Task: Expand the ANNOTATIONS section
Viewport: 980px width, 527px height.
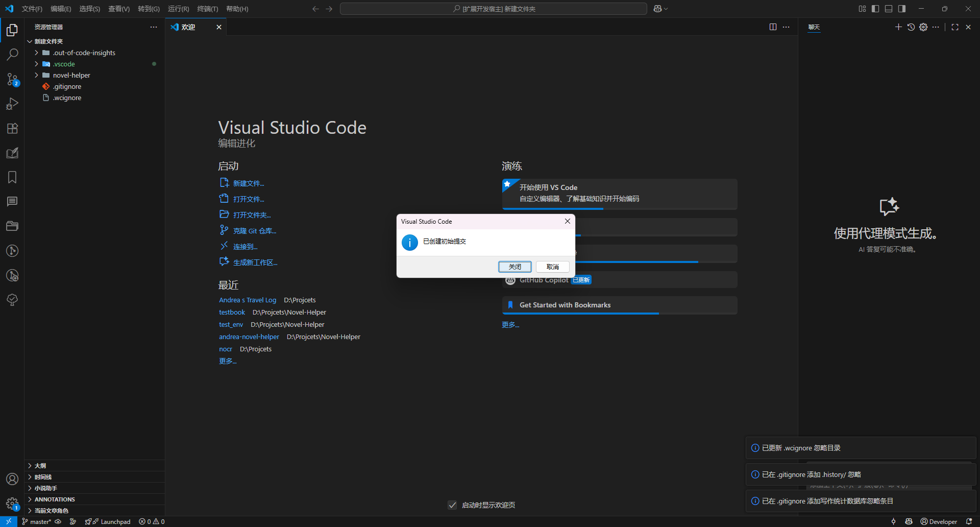Action: [55, 499]
